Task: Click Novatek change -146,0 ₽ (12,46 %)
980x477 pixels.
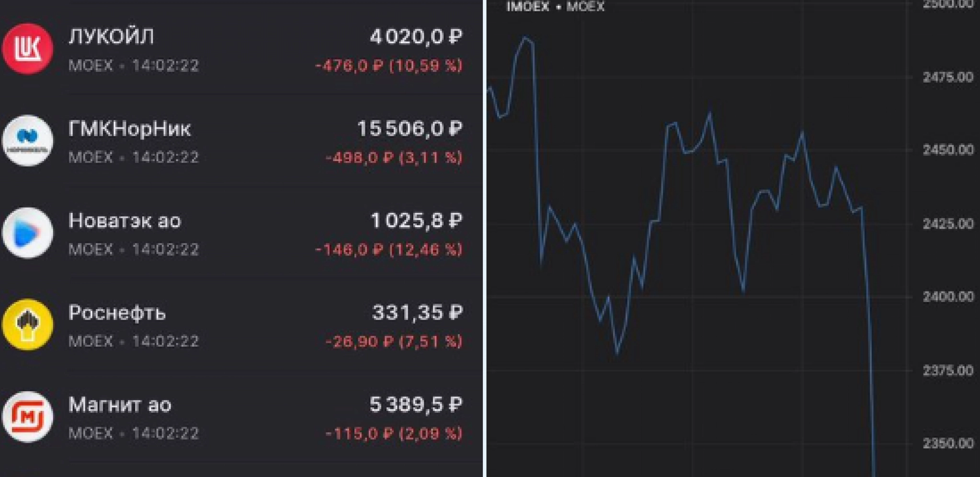Action: (x=388, y=249)
